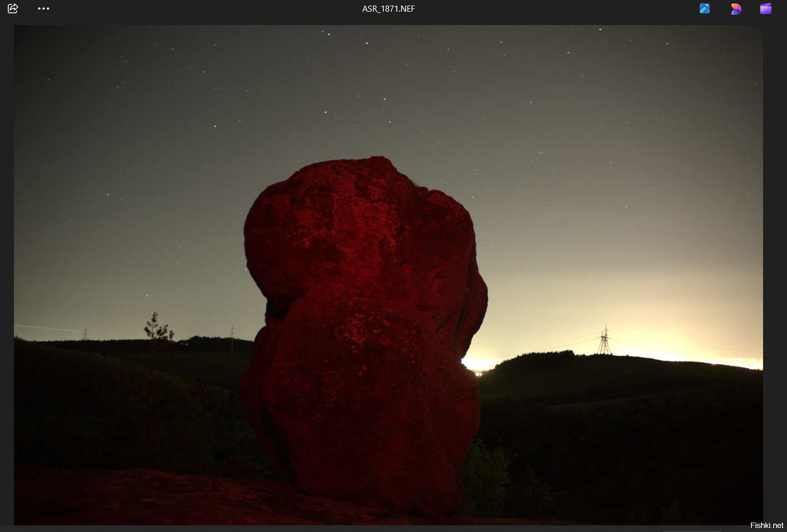Click the displayed red rock night photo
The image size is (787, 532).
point(388,275)
